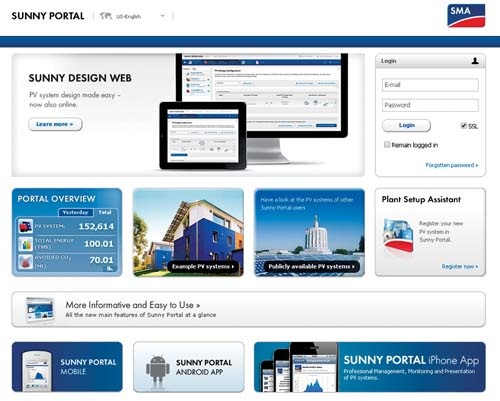Screen dimensions: 500x401
Task: Click the Total Energy bar chart icon
Action: [25, 244]
